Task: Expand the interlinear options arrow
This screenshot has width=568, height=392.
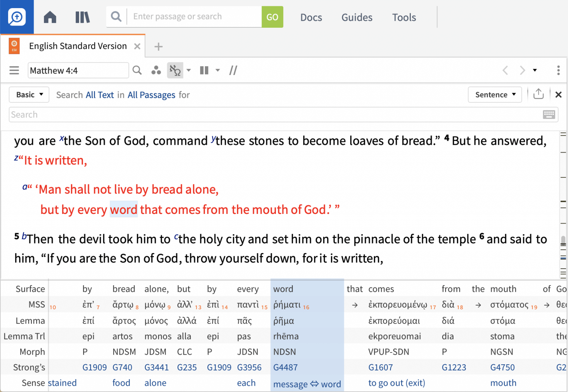Action: pos(189,70)
